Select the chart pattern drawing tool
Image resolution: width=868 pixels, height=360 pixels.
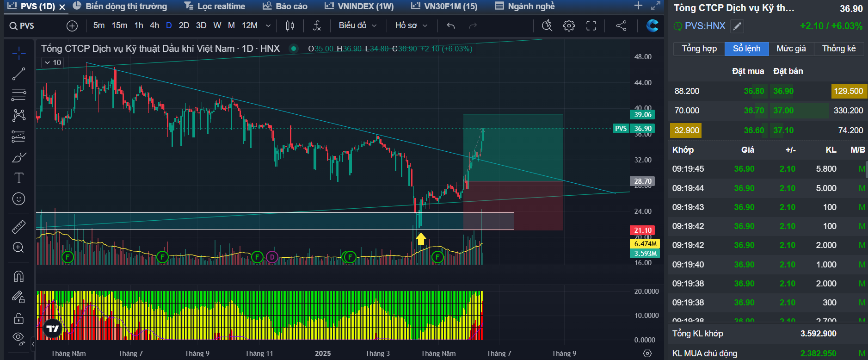[x=18, y=115]
